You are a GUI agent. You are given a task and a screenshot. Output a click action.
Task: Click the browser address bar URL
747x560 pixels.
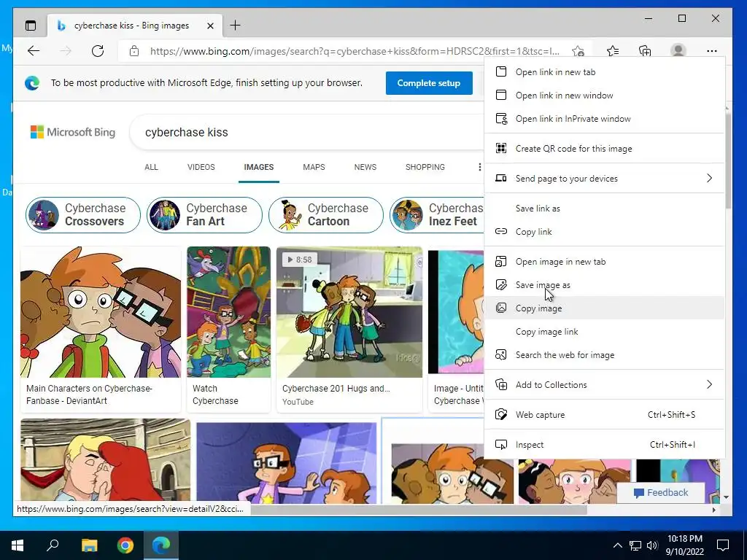pos(355,51)
